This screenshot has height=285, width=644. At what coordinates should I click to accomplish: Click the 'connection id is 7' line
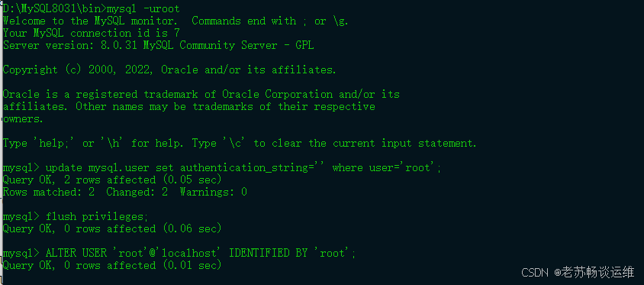tap(91, 34)
